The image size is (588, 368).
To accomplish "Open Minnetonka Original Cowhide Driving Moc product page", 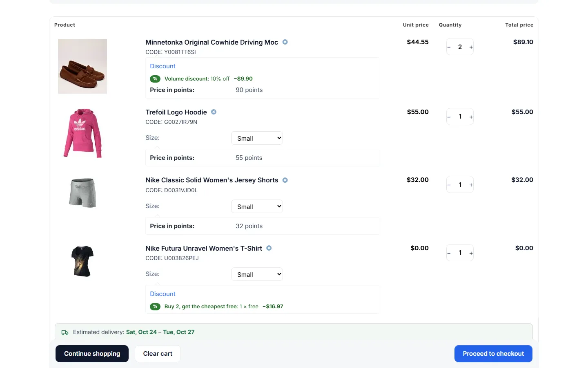I will point(212,42).
